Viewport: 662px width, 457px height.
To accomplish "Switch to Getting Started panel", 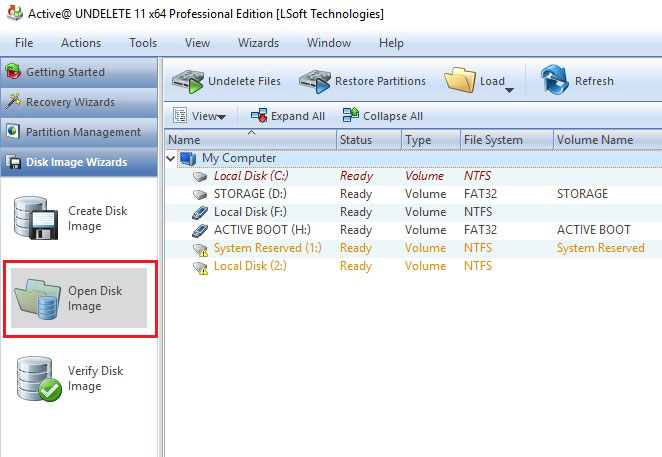I will [79, 72].
